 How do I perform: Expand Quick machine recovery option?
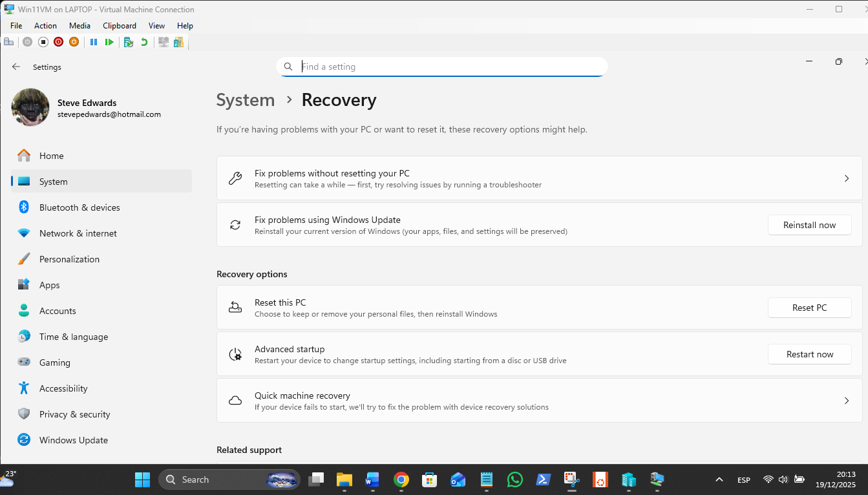tap(846, 401)
